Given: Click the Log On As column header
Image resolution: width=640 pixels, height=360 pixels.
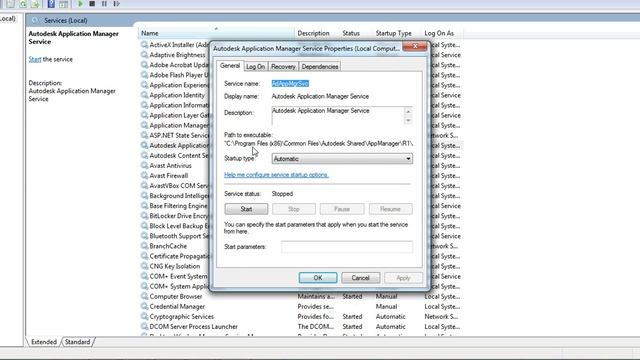Looking at the screenshot, I should [439, 33].
